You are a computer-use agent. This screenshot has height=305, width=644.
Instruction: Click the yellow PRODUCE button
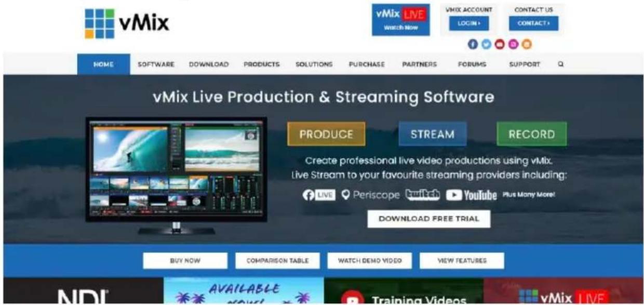326,134
